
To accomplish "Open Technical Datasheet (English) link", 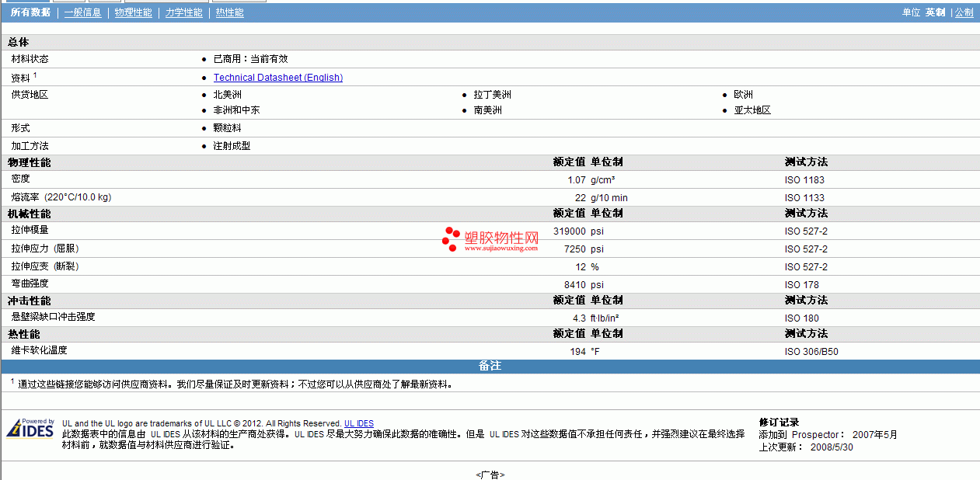I will 278,78.
